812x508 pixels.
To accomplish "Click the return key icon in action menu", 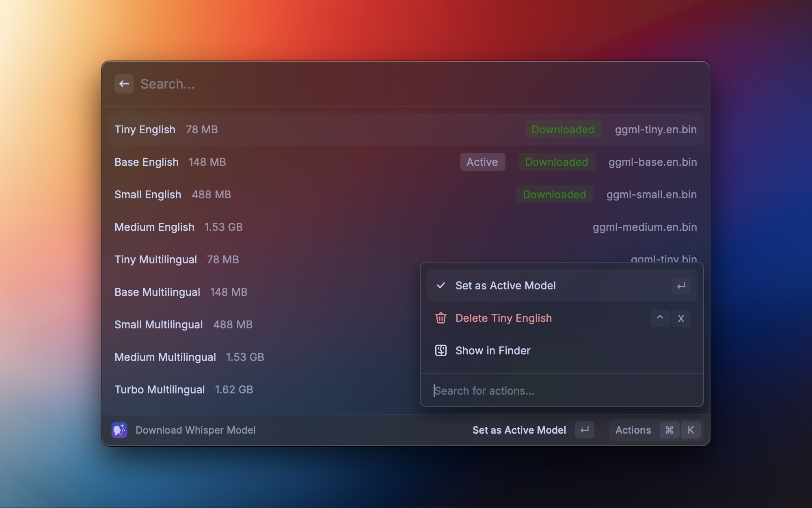I will [681, 286].
